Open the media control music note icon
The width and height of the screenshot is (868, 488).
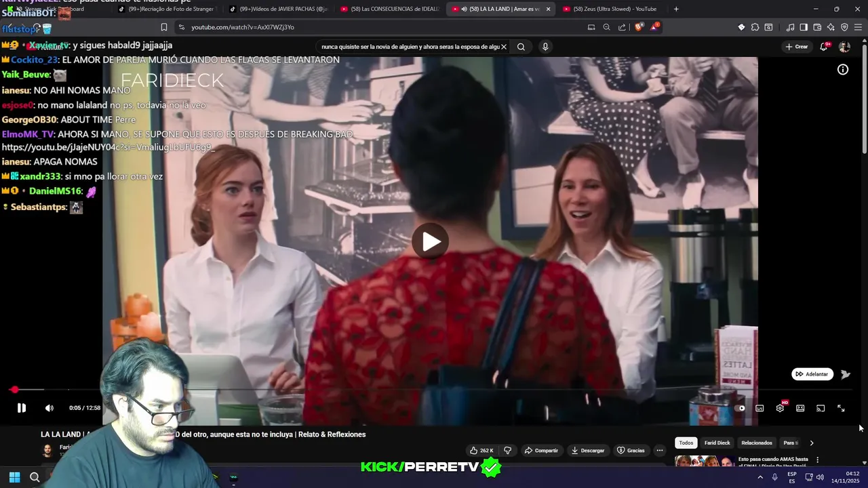(790, 27)
